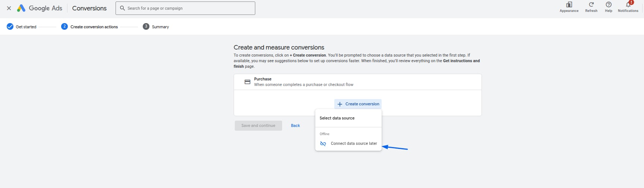Screen dimensions: 644x188
Task: Click the search magnifier icon
Action: point(122,8)
